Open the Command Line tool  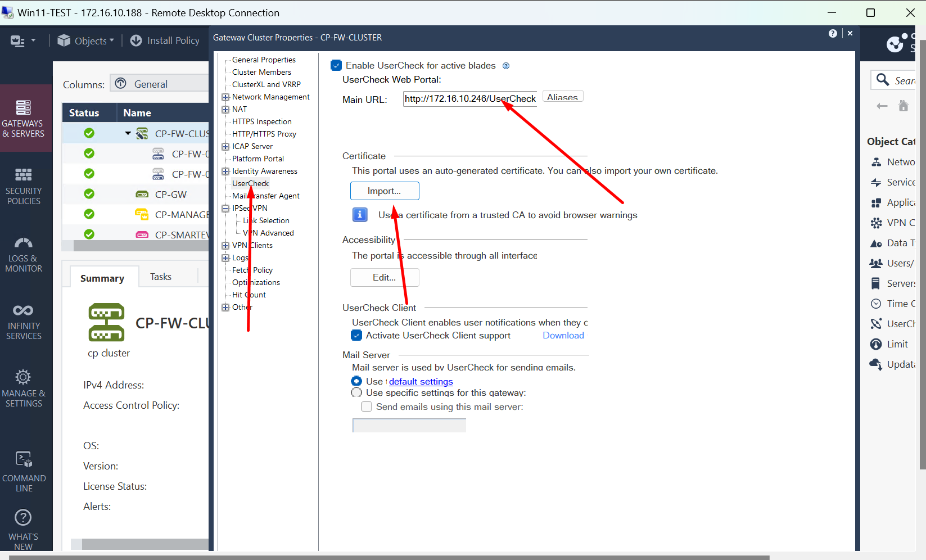pos(23,469)
